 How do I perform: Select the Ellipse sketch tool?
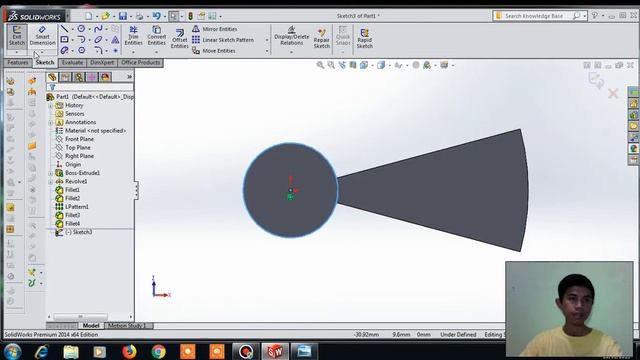pyautogui.click(x=98, y=40)
